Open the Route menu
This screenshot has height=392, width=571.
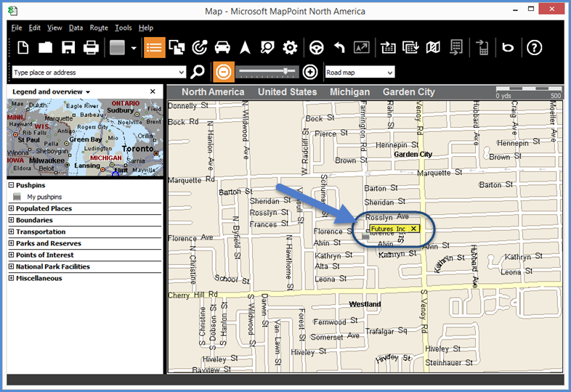point(99,28)
